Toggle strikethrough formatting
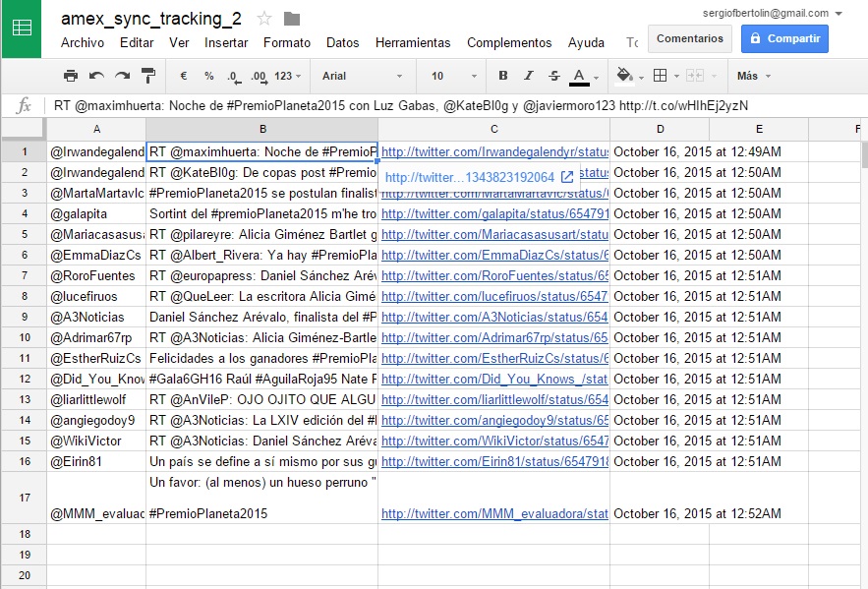The height and width of the screenshot is (589, 868). (x=554, y=76)
